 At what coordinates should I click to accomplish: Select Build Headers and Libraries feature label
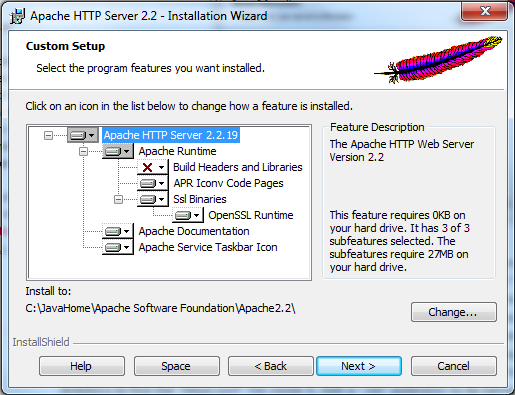pos(238,167)
